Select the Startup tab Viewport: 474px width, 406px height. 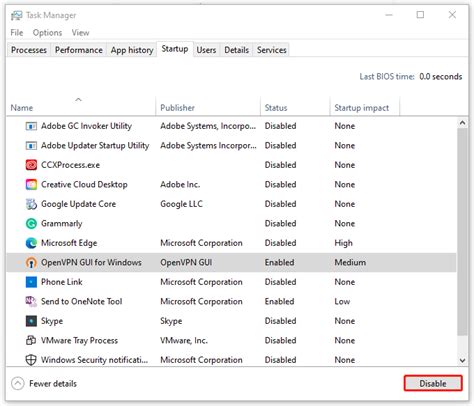(x=175, y=49)
